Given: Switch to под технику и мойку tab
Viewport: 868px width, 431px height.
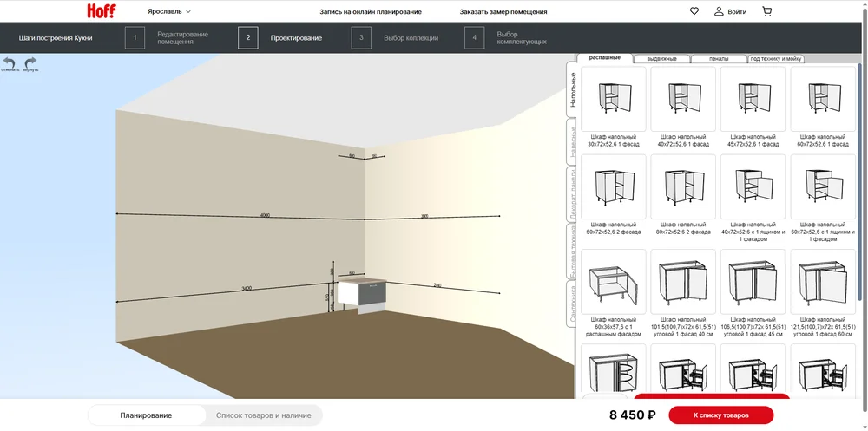Looking at the screenshot, I should (776, 59).
